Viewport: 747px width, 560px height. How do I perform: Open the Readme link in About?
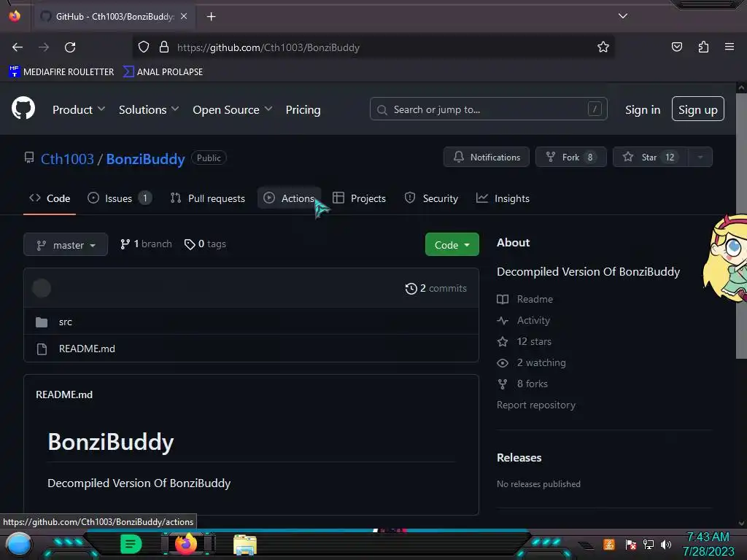(525, 299)
